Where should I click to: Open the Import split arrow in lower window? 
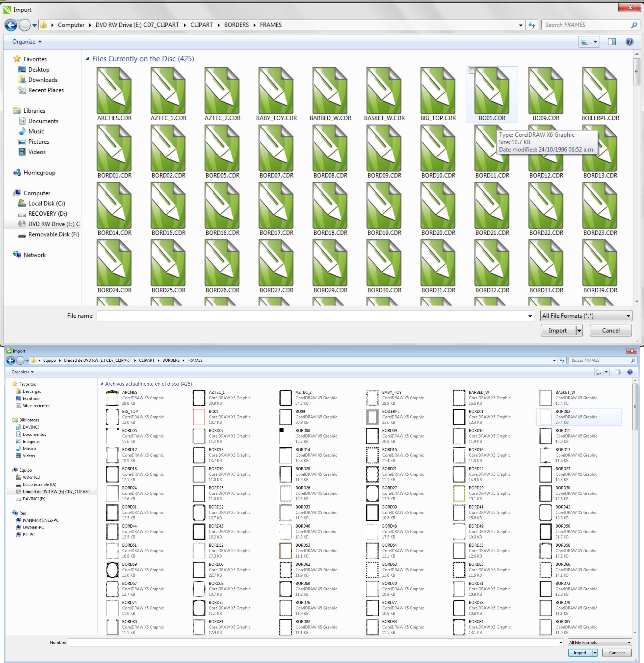click(595, 653)
